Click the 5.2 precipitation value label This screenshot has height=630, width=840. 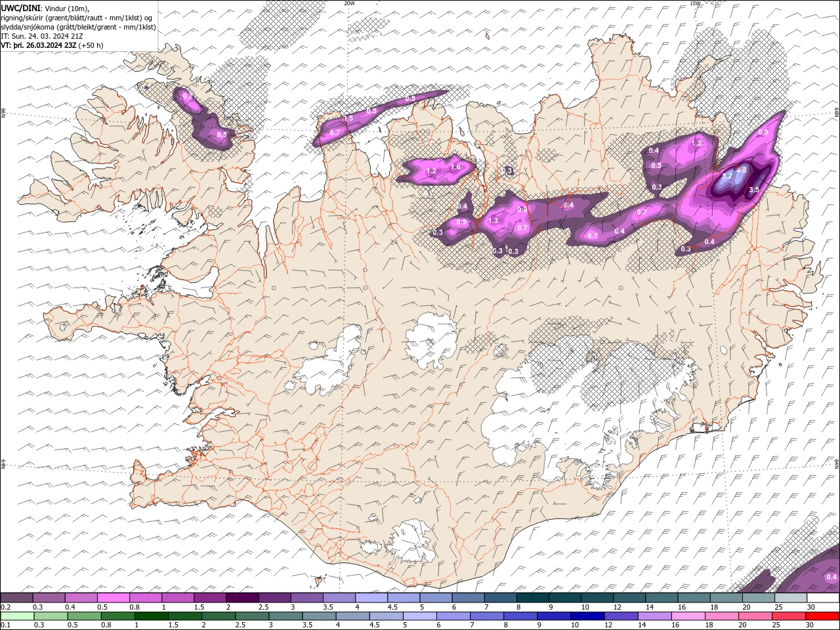727,177
